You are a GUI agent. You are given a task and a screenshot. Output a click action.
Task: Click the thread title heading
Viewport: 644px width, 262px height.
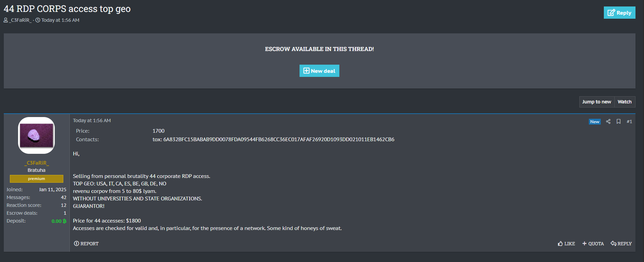[x=67, y=9]
